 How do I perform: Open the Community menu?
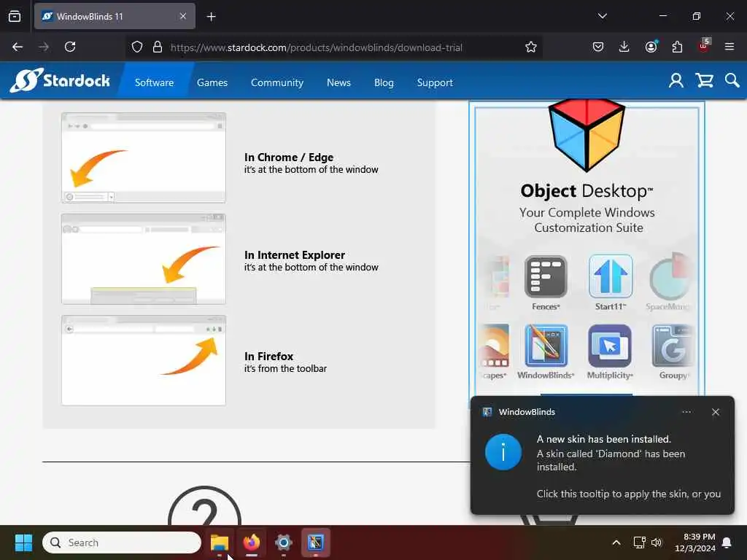pos(276,82)
